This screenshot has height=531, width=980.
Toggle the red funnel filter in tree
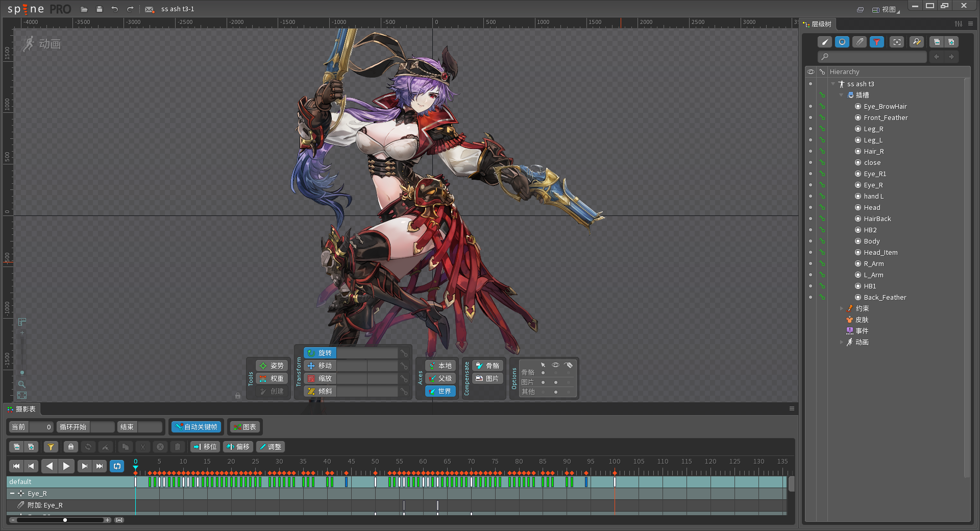877,42
